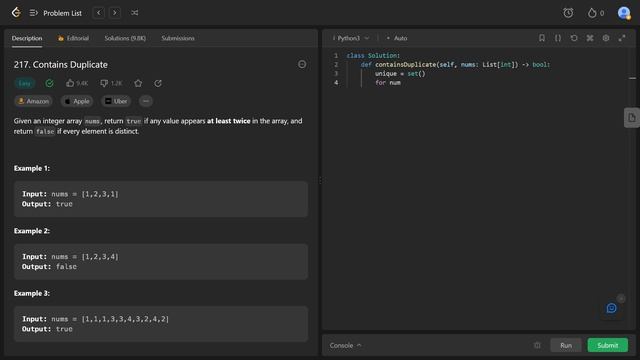Image resolution: width=640 pixels, height=360 pixels.
Task: Click the panel divider handle
Action: (320, 180)
